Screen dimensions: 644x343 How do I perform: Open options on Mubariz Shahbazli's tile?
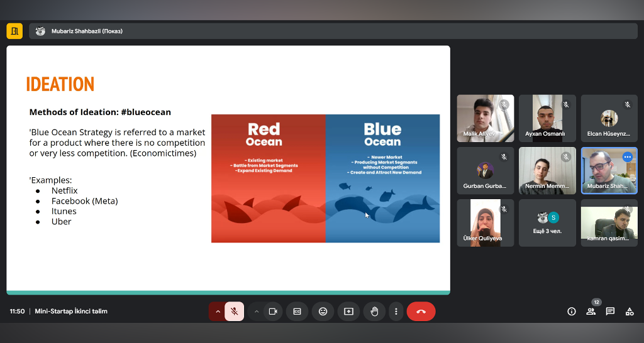pos(627,157)
